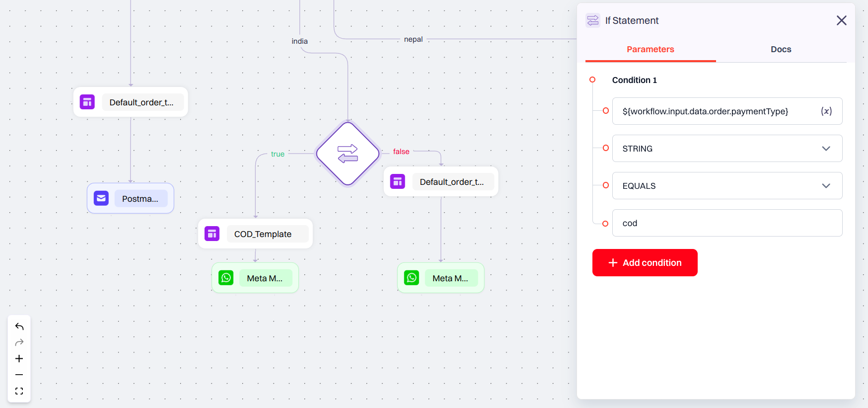Click the 'true' branch label
This screenshot has width=868, height=408.
coord(278,154)
